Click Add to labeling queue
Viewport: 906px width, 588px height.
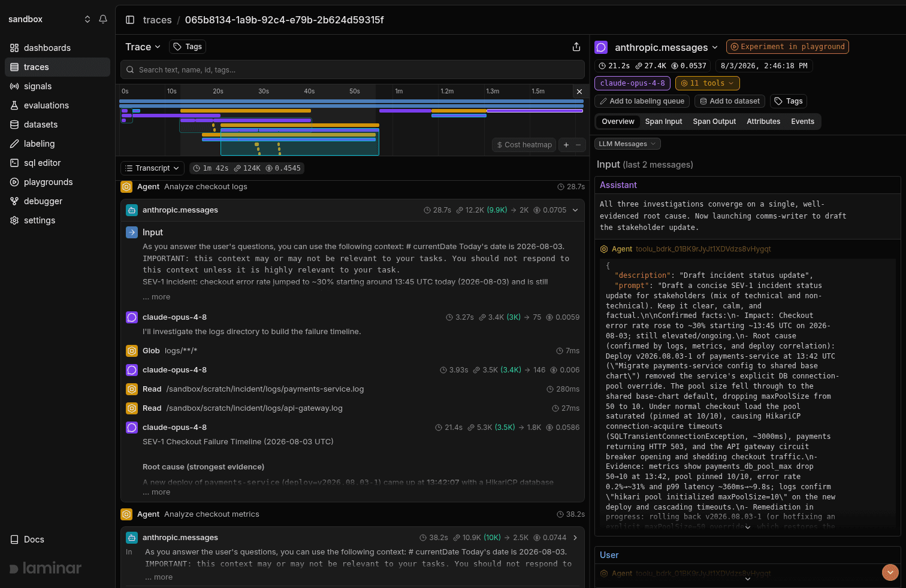(642, 101)
